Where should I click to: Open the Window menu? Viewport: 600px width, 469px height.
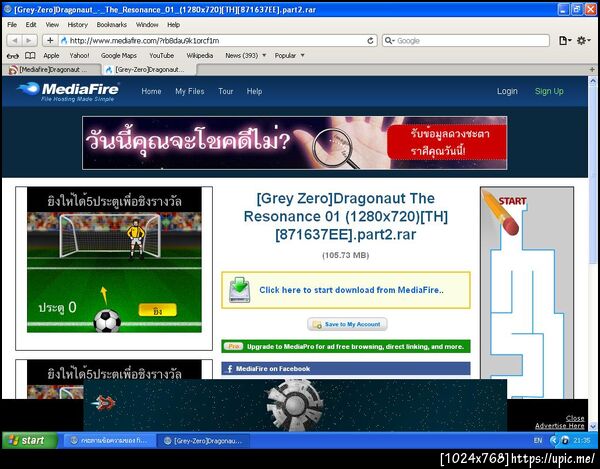coord(147,24)
